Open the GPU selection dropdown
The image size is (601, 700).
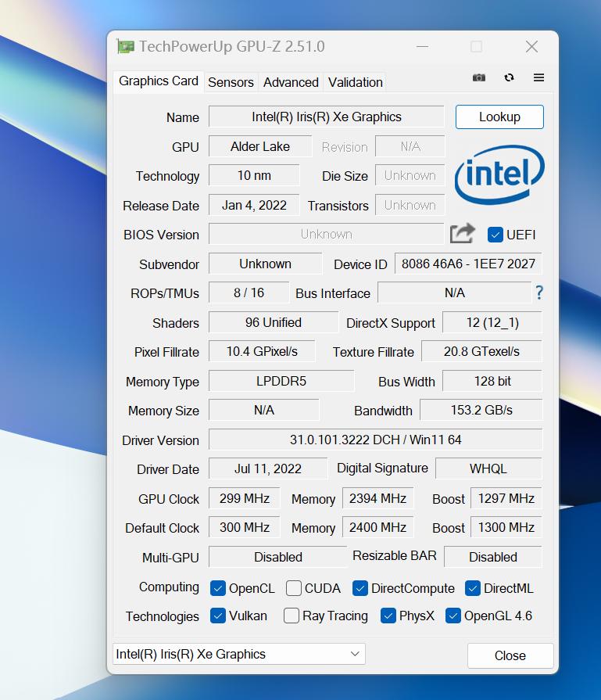click(239, 654)
